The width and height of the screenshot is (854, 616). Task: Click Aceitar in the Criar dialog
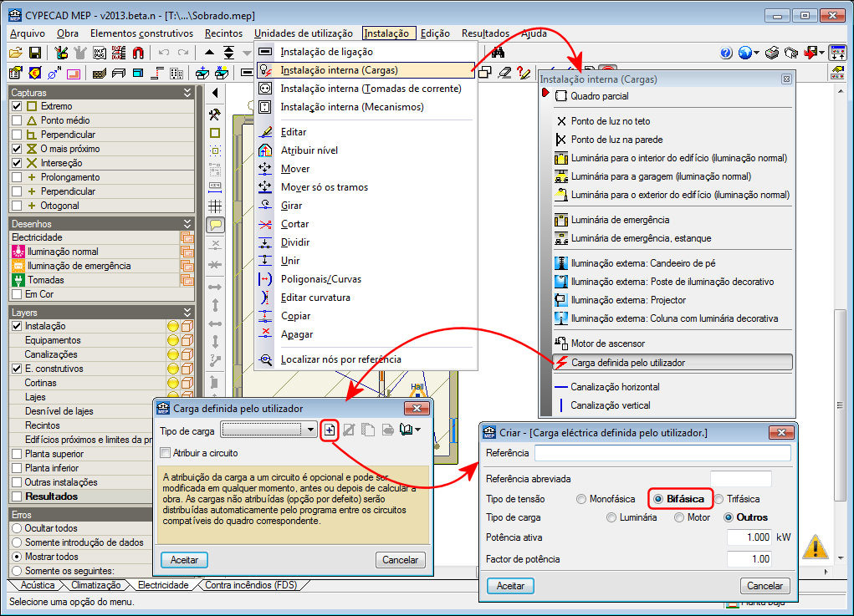tap(510, 586)
